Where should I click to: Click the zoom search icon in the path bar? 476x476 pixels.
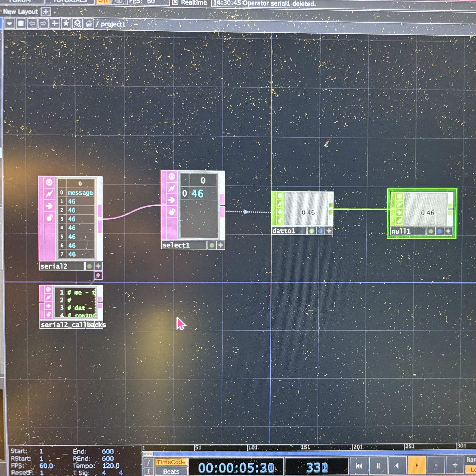(x=77, y=24)
